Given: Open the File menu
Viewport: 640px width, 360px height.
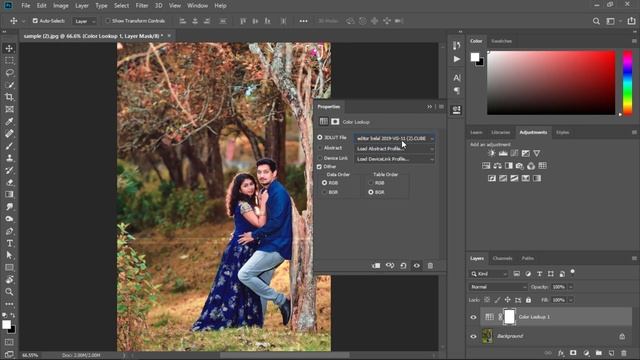Looking at the screenshot, I should click(26, 6).
